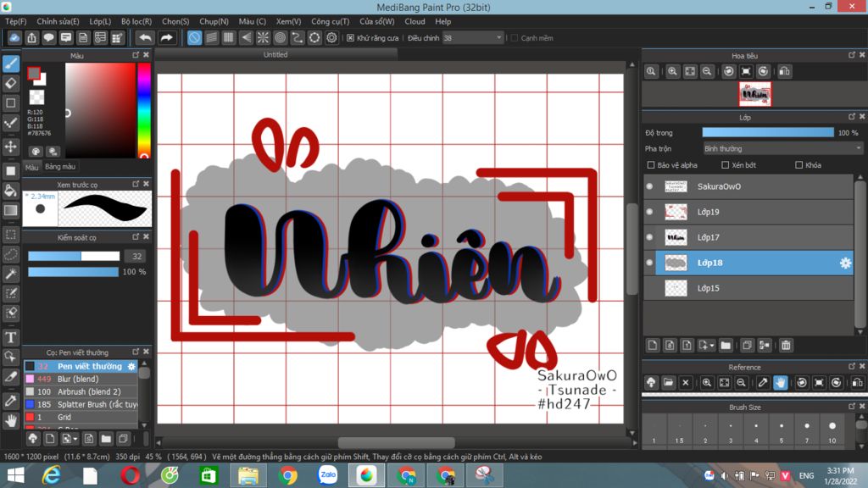Zoom out in the navigator panel

[707, 71]
